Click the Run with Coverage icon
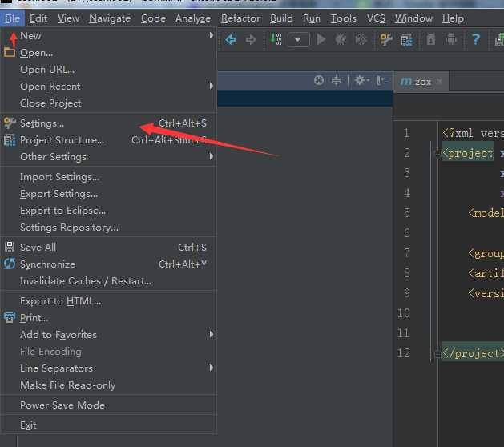The width and height of the screenshot is (504, 447). click(x=361, y=39)
